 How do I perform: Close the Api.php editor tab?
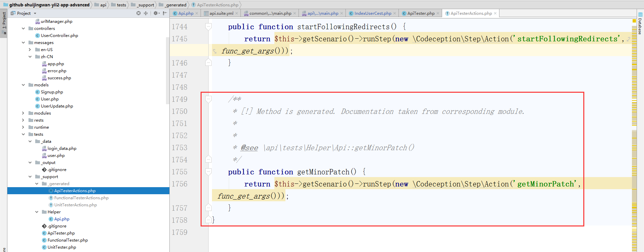(197, 13)
